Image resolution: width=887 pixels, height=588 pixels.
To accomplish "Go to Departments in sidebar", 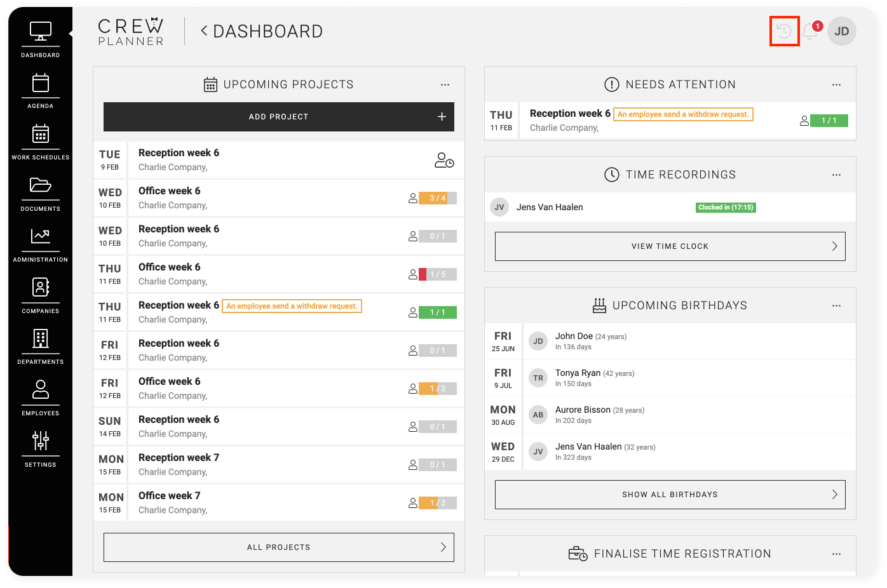I will pos(41,346).
